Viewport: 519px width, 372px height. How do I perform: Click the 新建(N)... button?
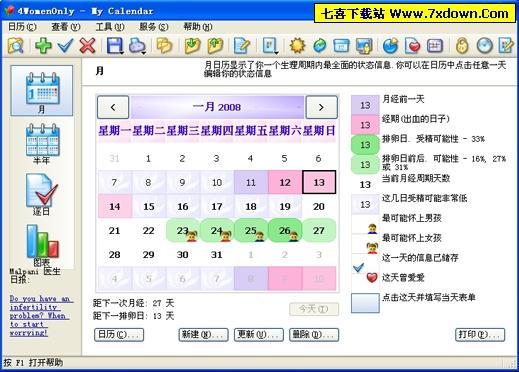pyautogui.click(x=204, y=335)
